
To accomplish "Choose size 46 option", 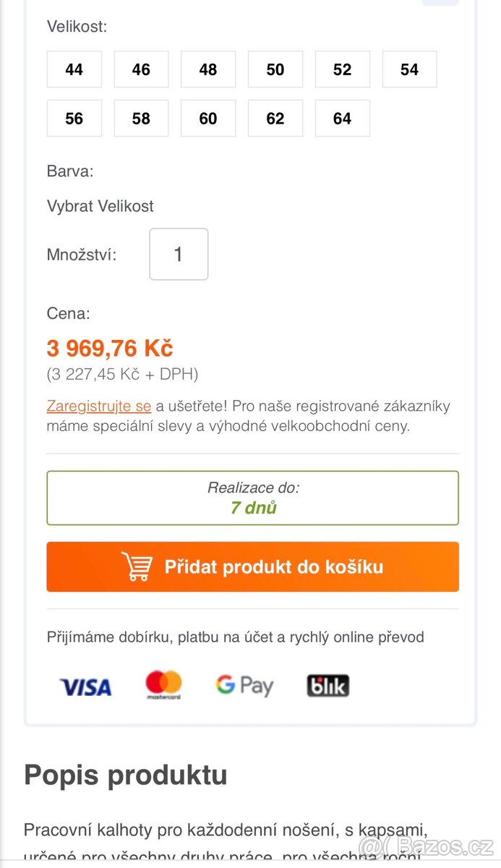I will point(142,69).
